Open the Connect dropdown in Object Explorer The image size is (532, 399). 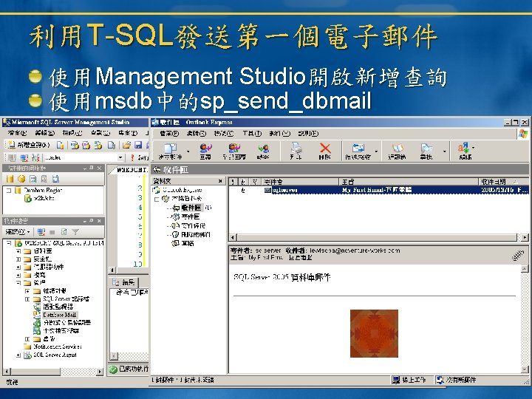point(18,232)
